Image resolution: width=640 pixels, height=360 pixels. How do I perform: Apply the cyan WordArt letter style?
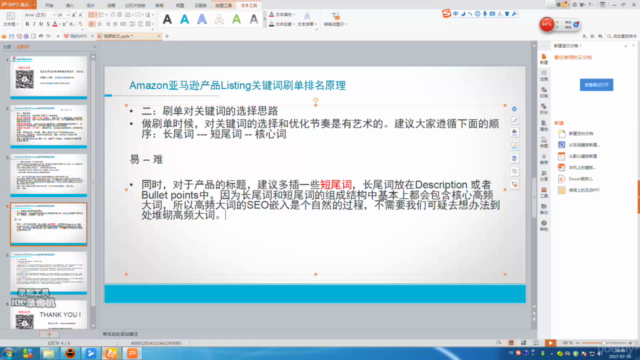[184, 19]
